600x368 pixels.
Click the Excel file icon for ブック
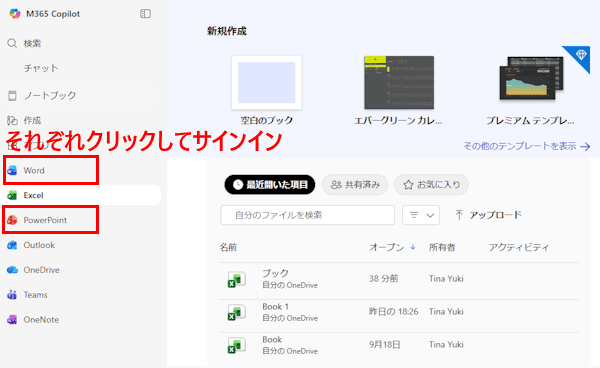point(236,279)
